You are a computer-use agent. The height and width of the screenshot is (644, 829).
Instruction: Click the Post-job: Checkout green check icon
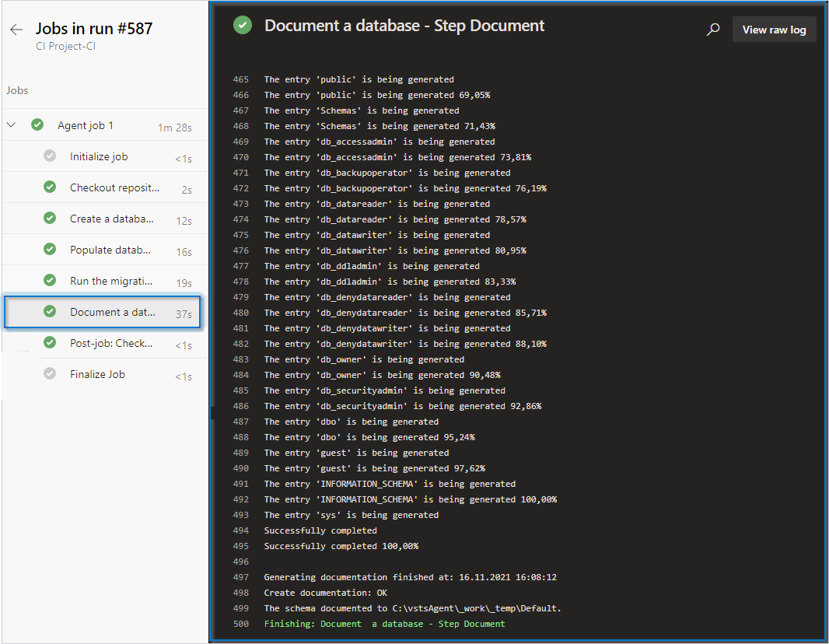coord(50,343)
